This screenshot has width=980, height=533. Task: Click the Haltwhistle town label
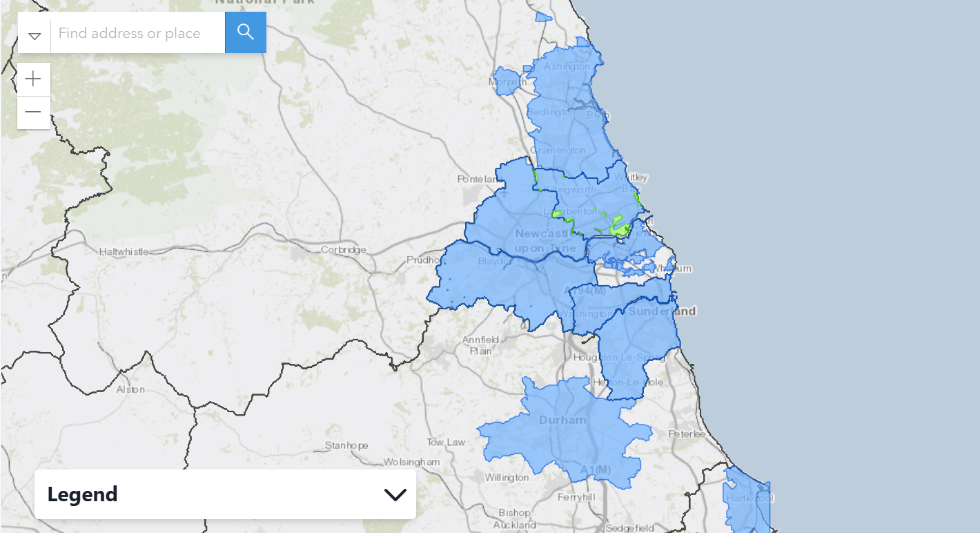pos(124,251)
